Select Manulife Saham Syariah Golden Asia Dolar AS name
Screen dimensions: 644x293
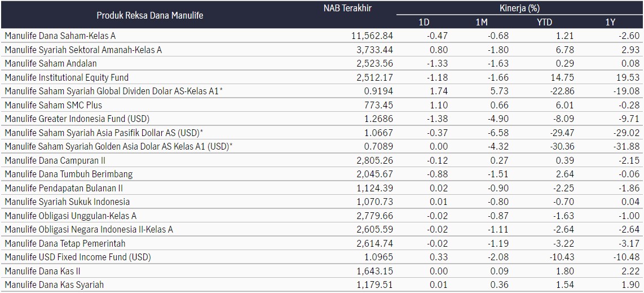pyautogui.click(x=118, y=147)
